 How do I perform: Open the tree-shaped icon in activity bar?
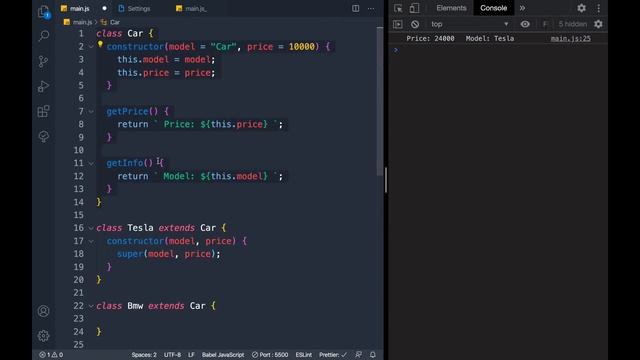pos(44,136)
